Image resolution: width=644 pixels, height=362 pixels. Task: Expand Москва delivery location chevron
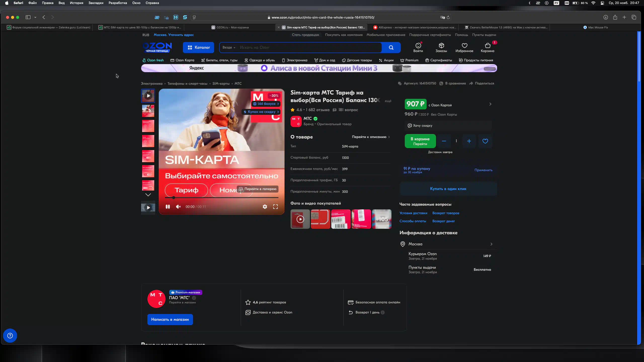click(x=491, y=244)
